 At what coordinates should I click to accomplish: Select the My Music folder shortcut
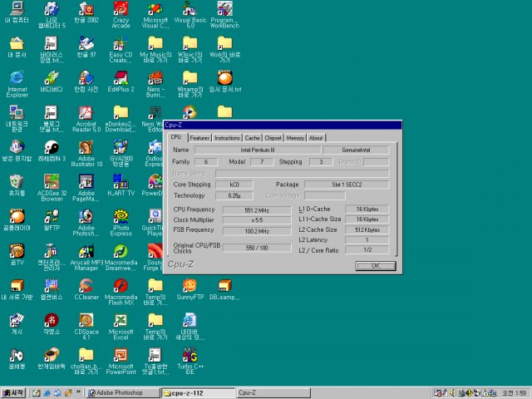[x=155, y=50]
